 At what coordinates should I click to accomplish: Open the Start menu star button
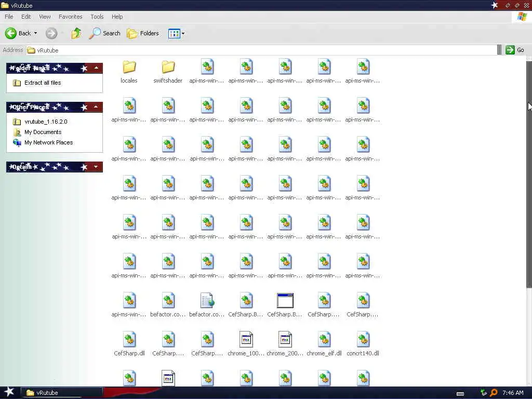click(9, 392)
